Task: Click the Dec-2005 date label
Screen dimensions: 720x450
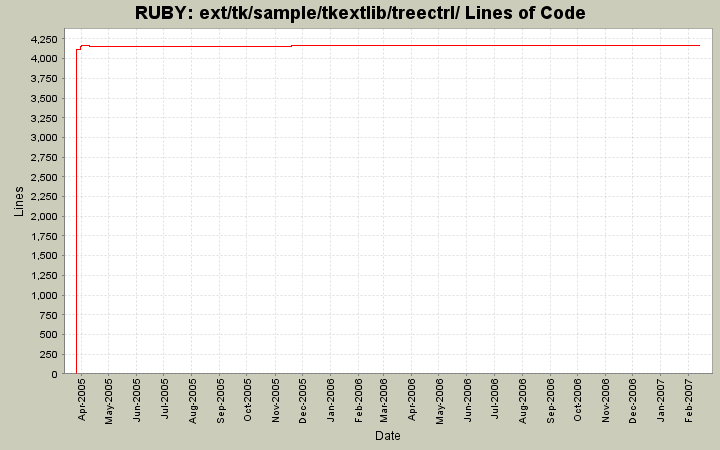Action: [302, 401]
